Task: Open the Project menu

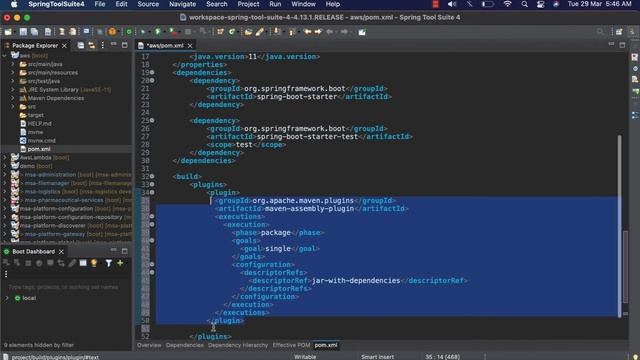Action: [248, 4]
